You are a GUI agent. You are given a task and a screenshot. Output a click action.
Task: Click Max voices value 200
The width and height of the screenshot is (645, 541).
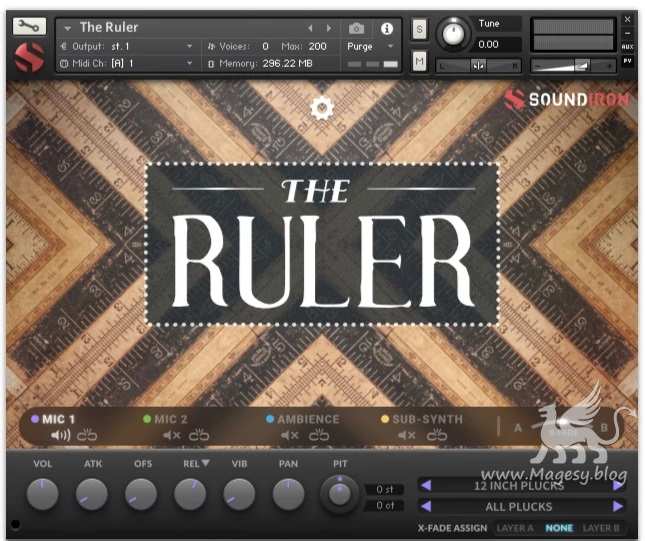[318, 46]
